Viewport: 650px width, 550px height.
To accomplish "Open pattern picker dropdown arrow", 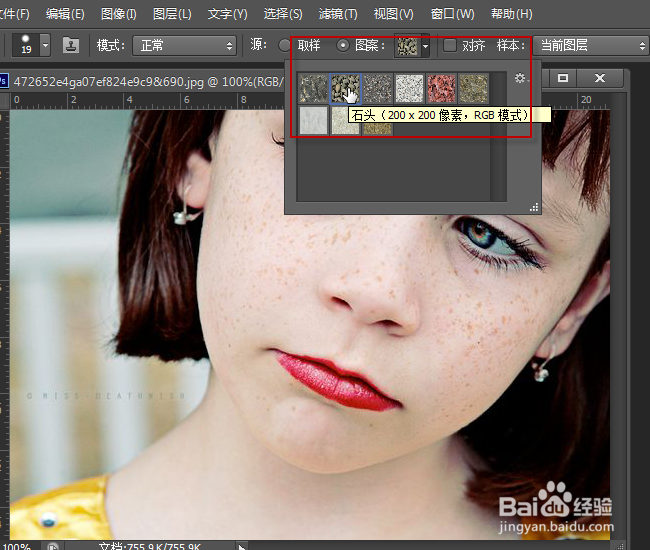I will [x=425, y=46].
